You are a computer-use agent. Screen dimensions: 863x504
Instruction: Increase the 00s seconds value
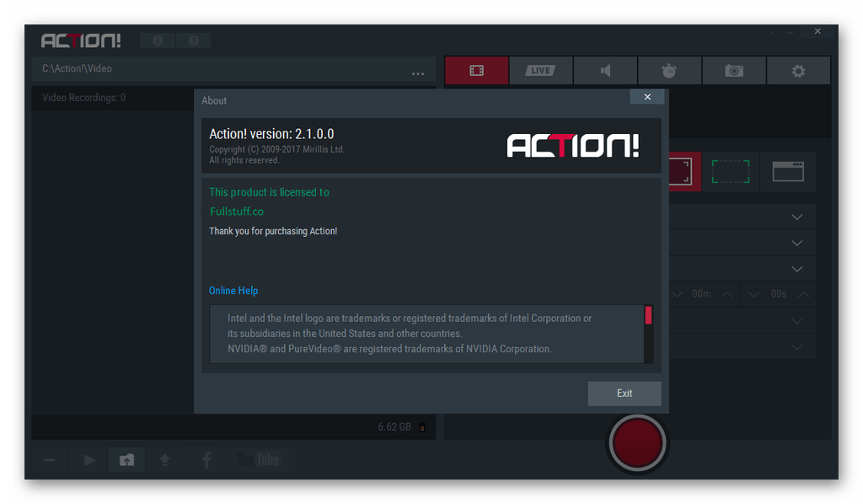point(803,294)
